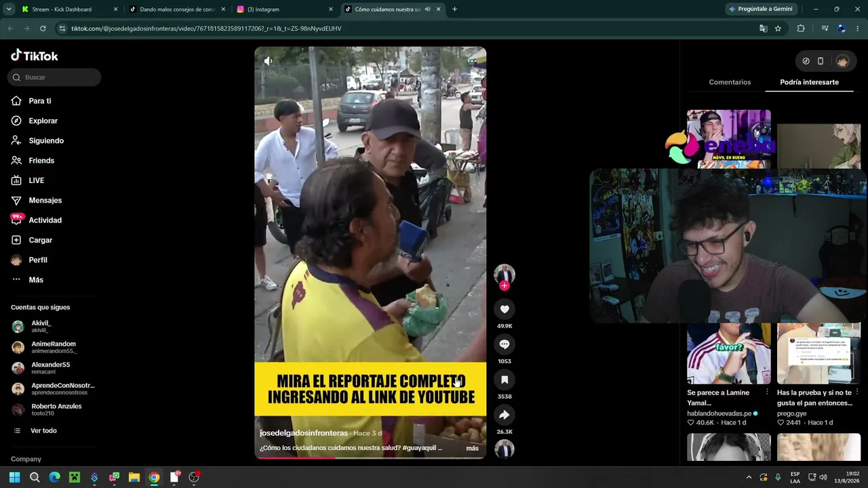Share the video with arrow icon
868x488 pixels.
coord(504,415)
